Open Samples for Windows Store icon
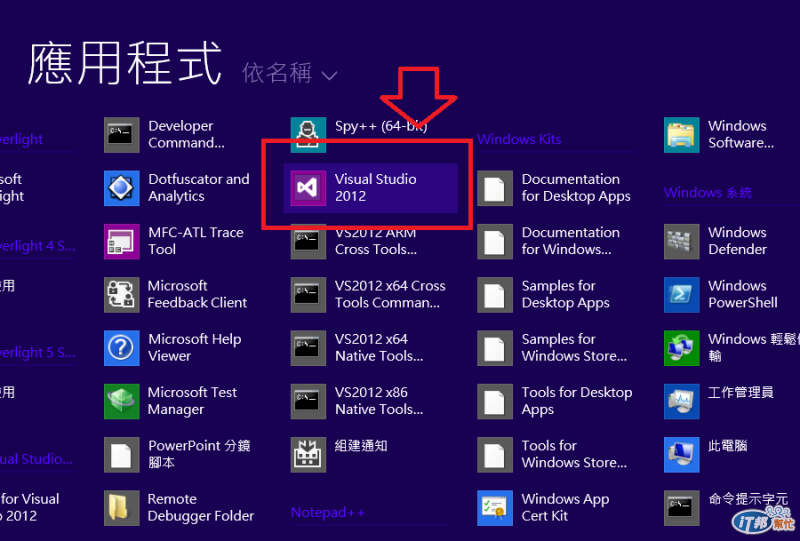800x541 pixels. (495, 348)
